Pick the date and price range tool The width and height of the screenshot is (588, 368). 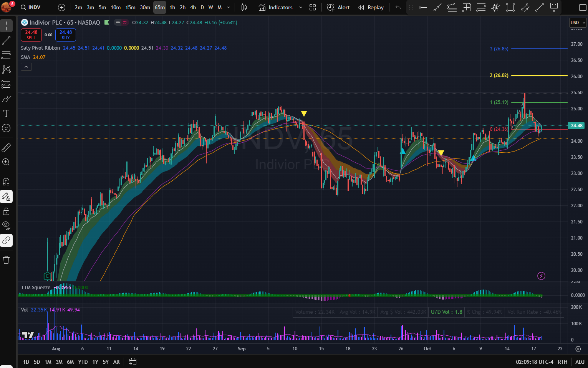tap(467, 7)
